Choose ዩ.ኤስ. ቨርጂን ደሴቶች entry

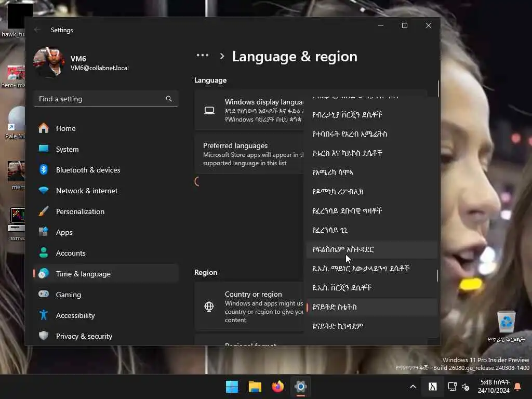click(371, 288)
